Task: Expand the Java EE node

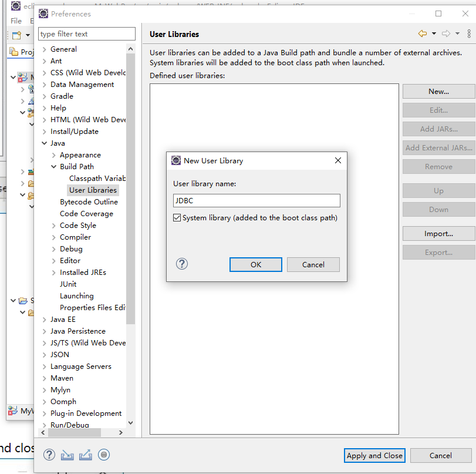Action: click(x=45, y=320)
